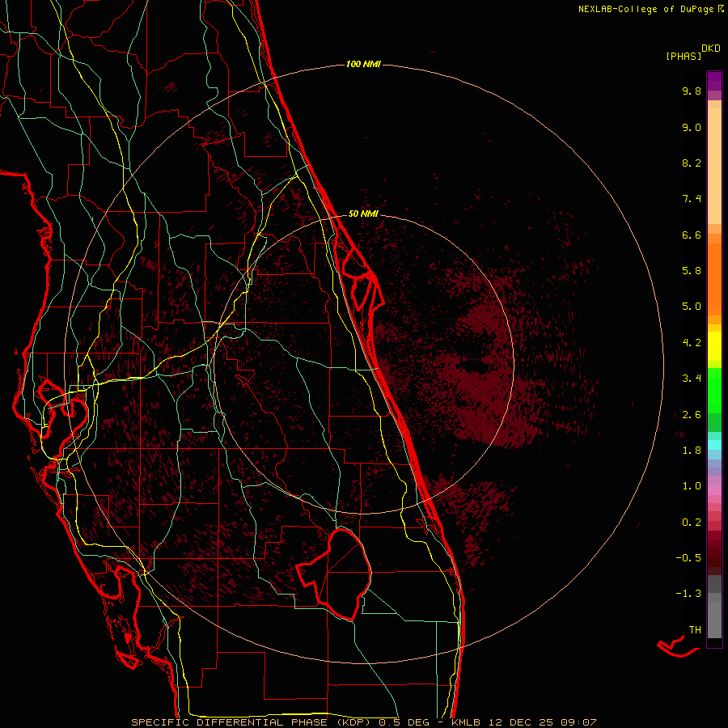The width and height of the screenshot is (728, 728).
Task: Click the TH threshold label on the legend
Action: click(693, 629)
